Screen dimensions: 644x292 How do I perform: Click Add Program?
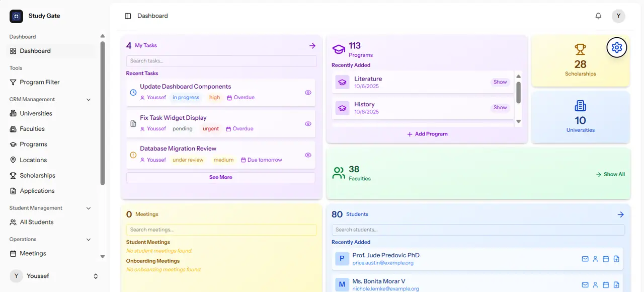point(427,134)
